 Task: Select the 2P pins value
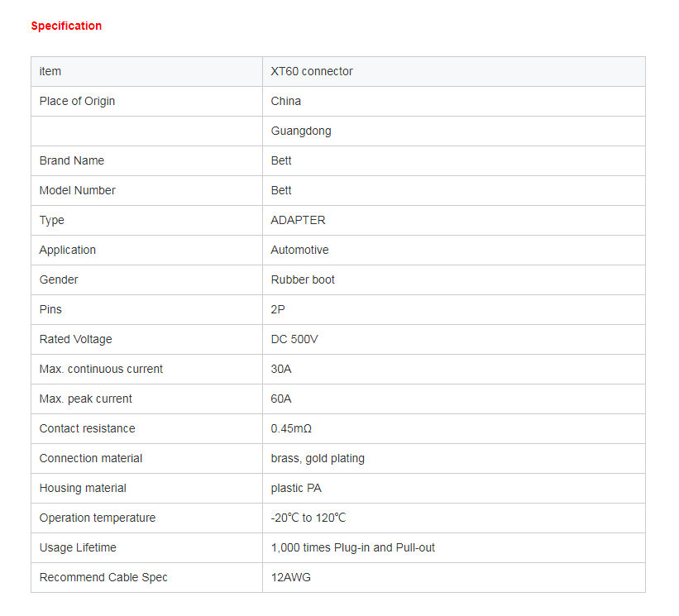point(278,310)
